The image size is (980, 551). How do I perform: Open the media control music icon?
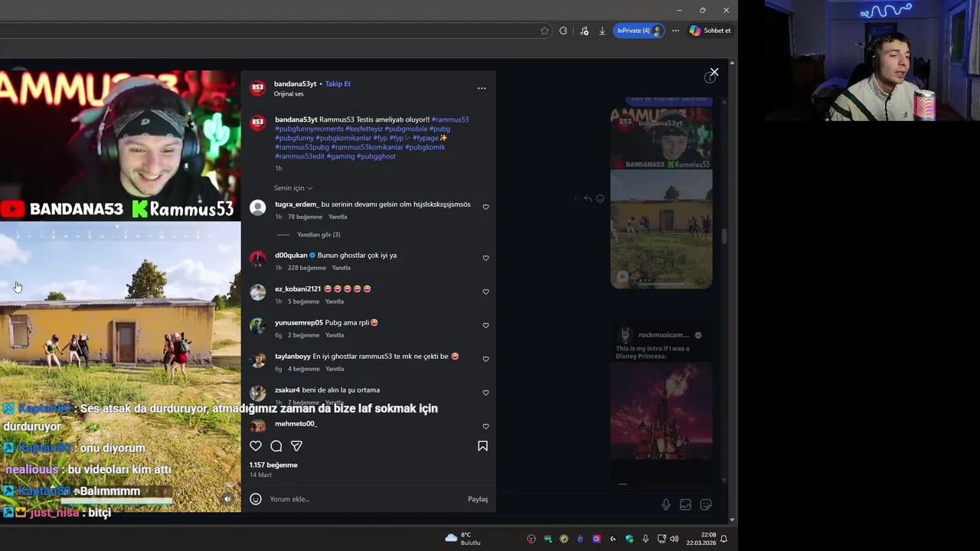pyautogui.click(x=584, y=31)
